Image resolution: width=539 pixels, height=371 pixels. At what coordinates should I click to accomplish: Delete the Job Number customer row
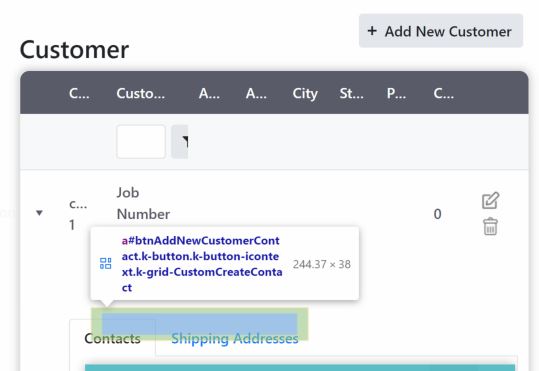[x=490, y=226]
